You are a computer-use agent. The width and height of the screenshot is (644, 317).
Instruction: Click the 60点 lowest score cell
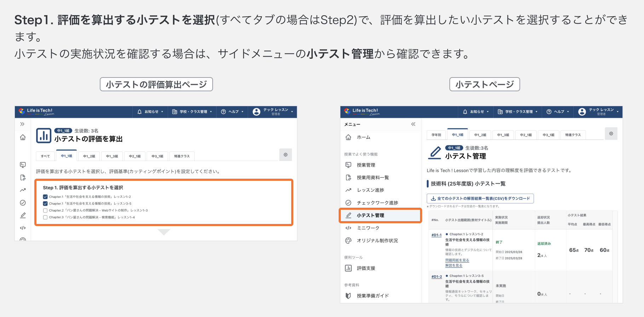pos(604,250)
